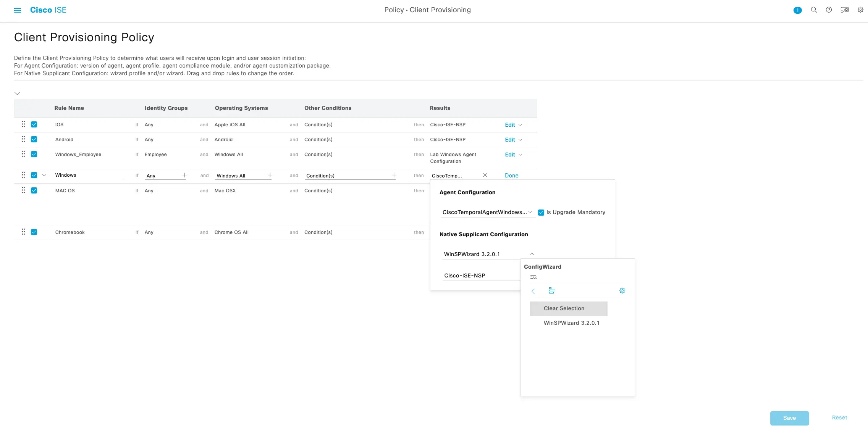Add condition with plus in Windows rule

pyautogui.click(x=394, y=175)
